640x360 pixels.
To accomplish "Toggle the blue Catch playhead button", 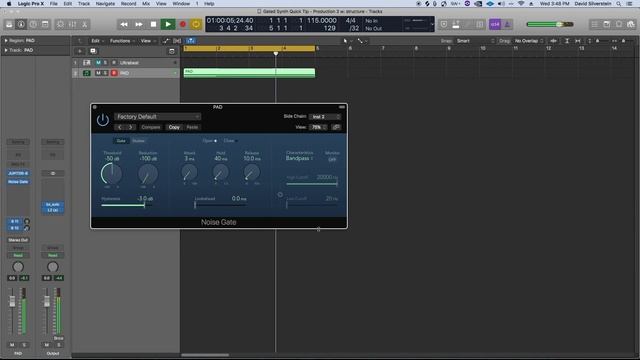I will (x=191, y=41).
